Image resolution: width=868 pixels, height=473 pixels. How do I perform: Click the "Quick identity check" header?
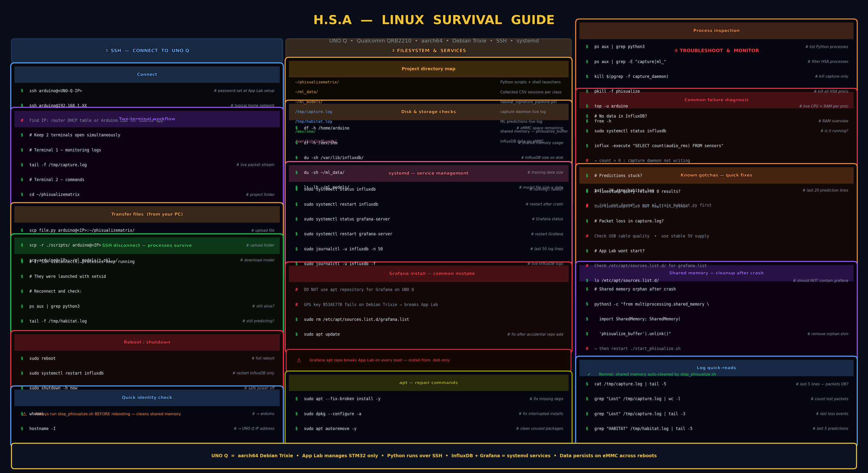(x=147, y=397)
